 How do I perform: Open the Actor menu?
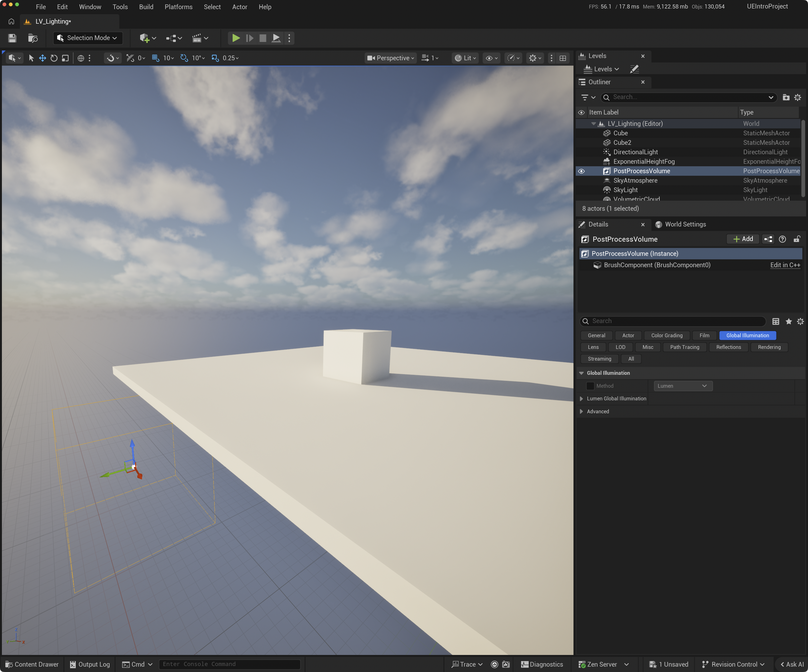tap(240, 7)
